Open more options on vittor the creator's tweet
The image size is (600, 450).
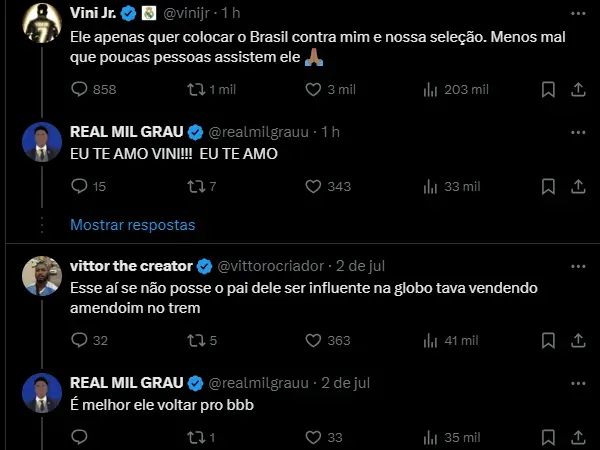pyautogui.click(x=577, y=266)
